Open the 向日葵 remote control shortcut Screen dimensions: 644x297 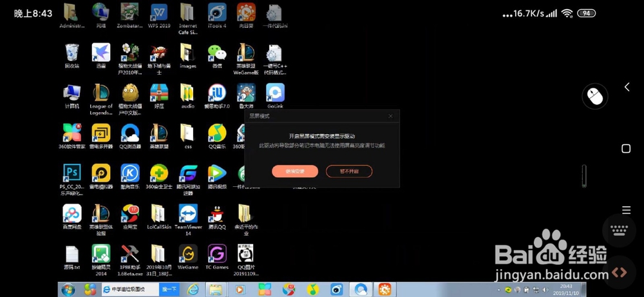pyautogui.click(x=246, y=15)
